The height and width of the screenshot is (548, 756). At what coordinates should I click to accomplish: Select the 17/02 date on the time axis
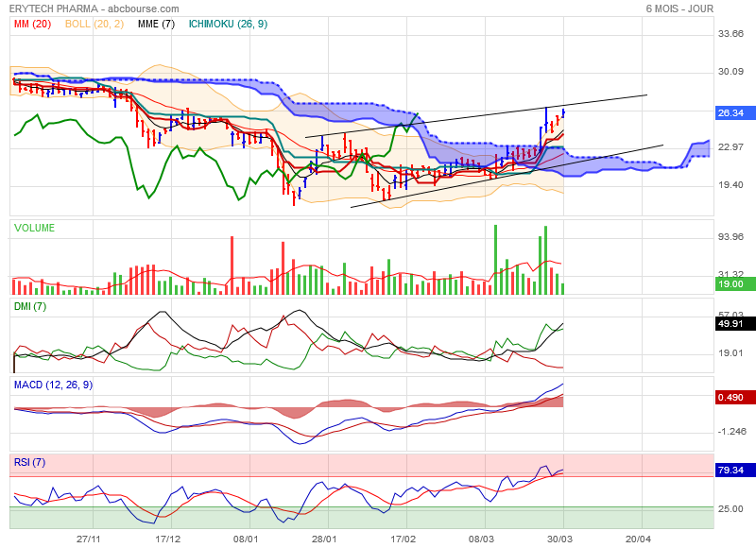[x=403, y=539]
